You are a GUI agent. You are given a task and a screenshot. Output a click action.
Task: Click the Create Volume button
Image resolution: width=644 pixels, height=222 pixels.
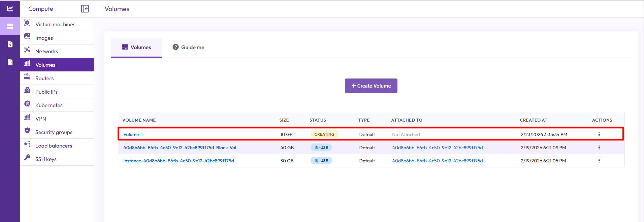371,86
